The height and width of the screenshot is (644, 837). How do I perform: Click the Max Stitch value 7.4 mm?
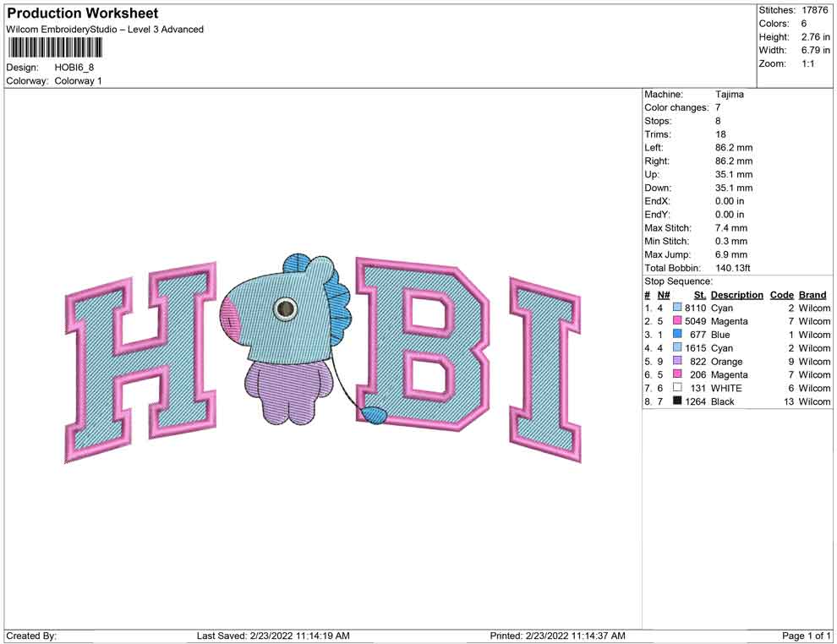click(731, 228)
